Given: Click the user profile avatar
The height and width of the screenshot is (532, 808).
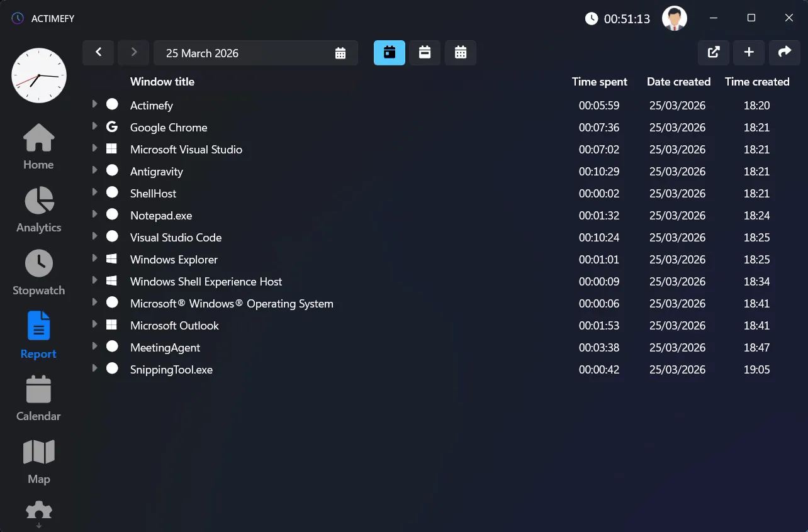Looking at the screenshot, I should tap(674, 18).
